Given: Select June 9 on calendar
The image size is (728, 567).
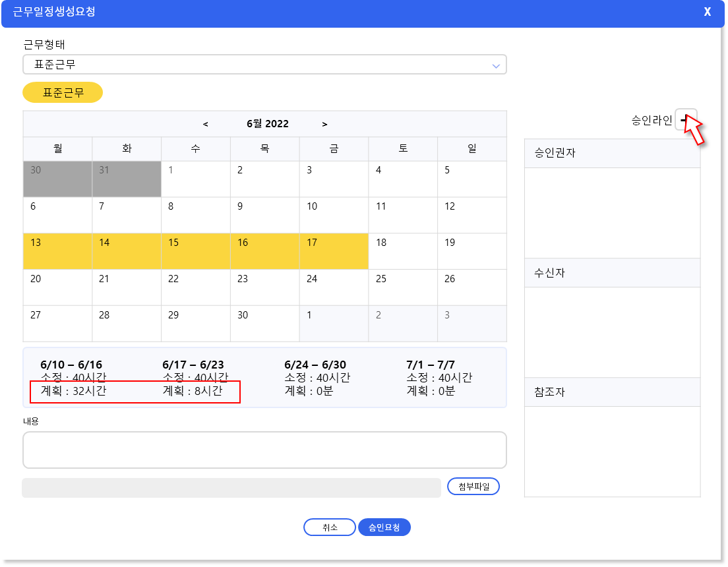Looking at the screenshot, I should tap(265, 215).
